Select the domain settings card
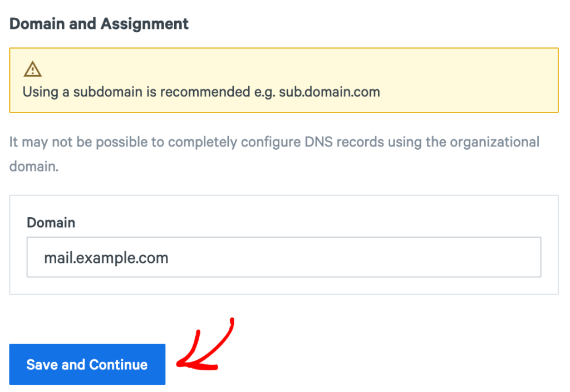This screenshot has width=570, height=392. tap(284, 243)
